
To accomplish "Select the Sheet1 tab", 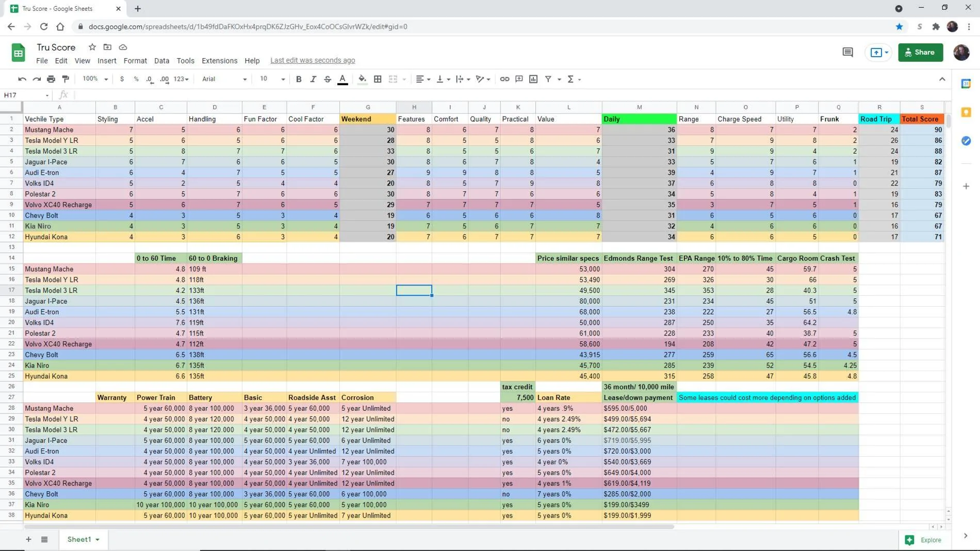I will pyautogui.click(x=83, y=539).
